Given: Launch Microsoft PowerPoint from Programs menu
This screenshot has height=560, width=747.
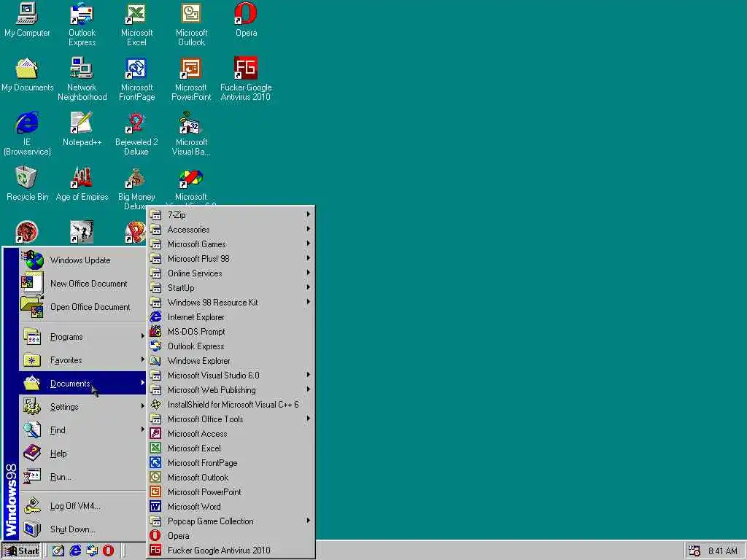Looking at the screenshot, I should [x=231, y=492].
